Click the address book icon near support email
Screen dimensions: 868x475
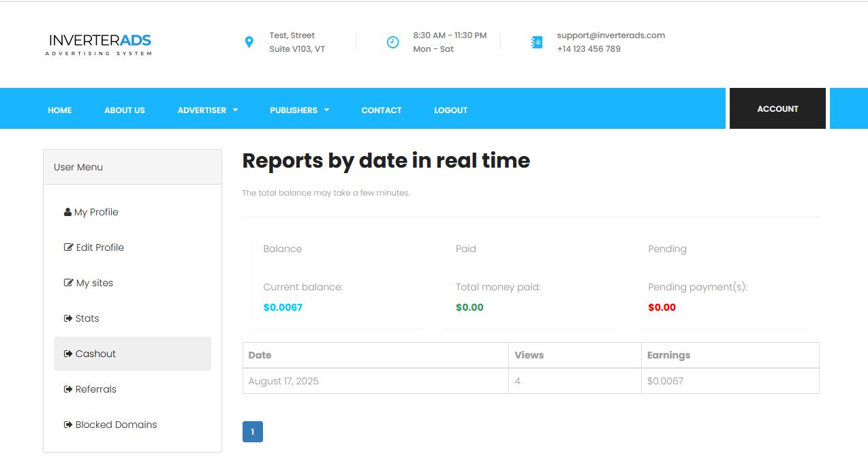tap(537, 42)
